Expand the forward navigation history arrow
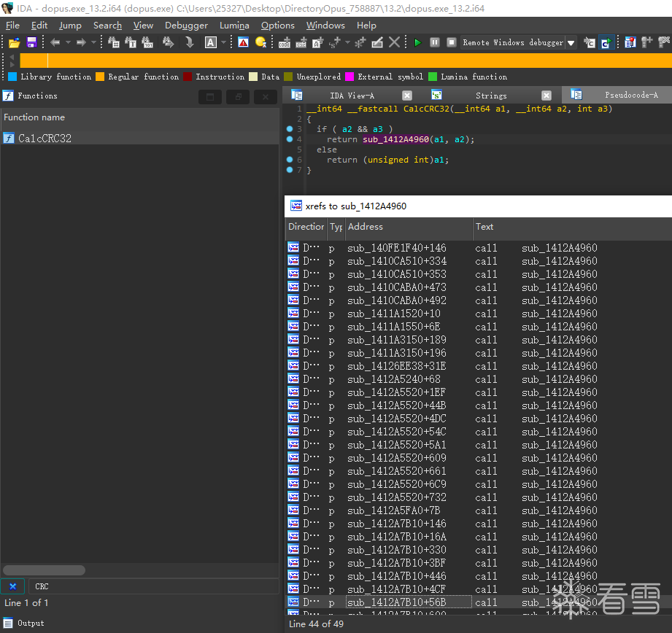 tap(93, 42)
